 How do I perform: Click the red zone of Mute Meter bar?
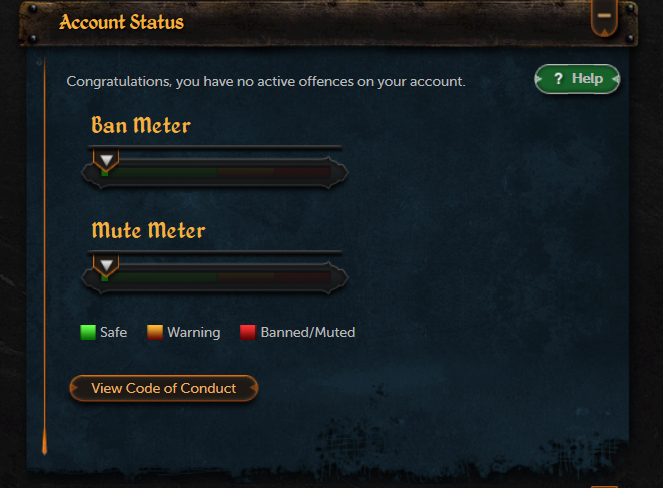302,277
